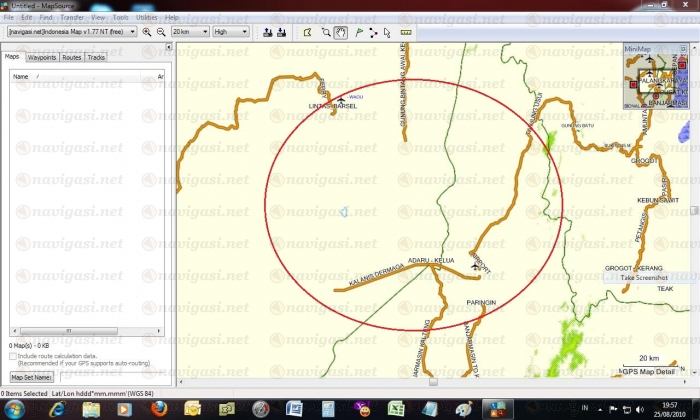Viewport: 700px width, 420px height.
Task: Select the Measure distance ruler tool
Action: pyautogui.click(x=405, y=32)
